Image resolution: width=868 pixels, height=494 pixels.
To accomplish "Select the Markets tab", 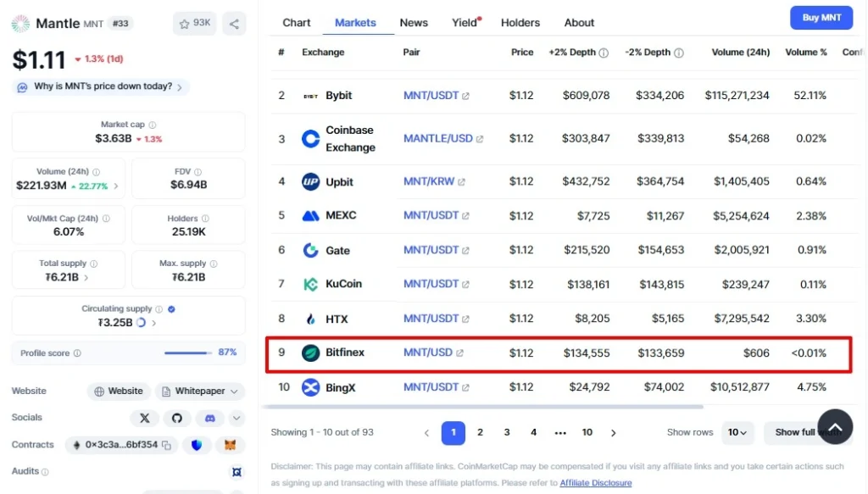I will click(x=355, y=23).
